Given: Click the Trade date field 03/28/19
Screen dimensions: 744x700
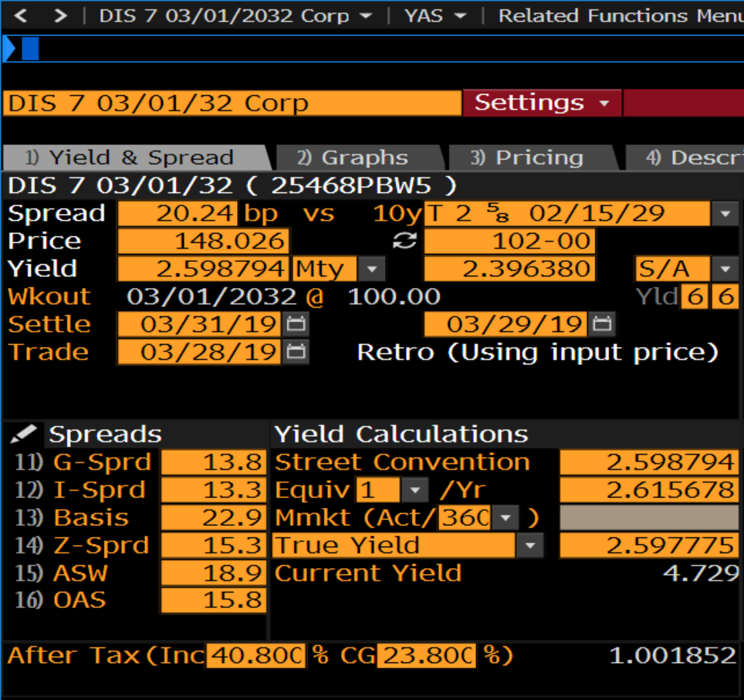Looking at the screenshot, I should [199, 352].
